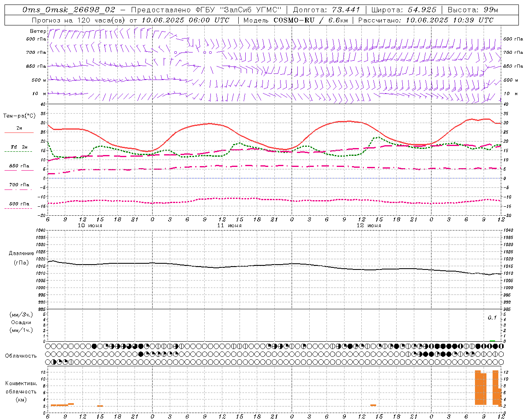Click the '10 м' wind level label on left
The width and height of the screenshot is (525, 420).
click(x=40, y=94)
